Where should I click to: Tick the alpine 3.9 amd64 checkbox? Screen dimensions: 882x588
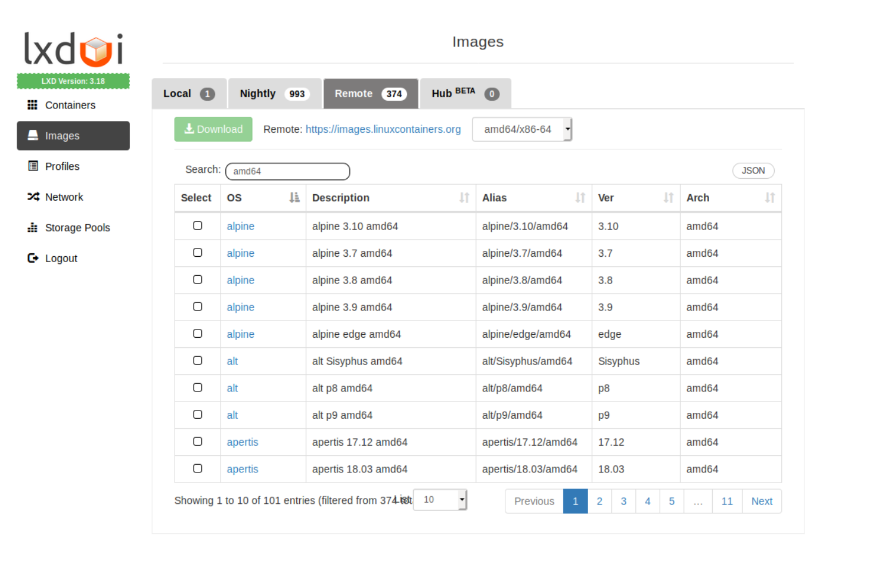[198, 306]
